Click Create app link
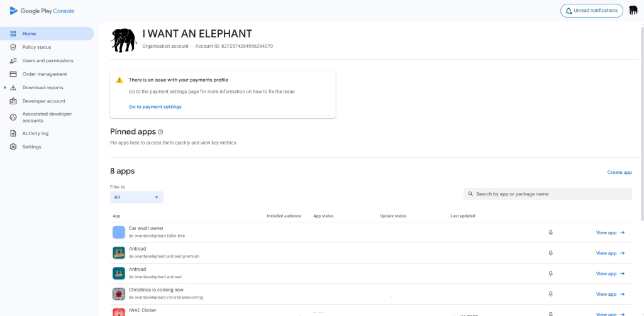The height and width of the screenshot is (316, 644). [x=619, y=172]
